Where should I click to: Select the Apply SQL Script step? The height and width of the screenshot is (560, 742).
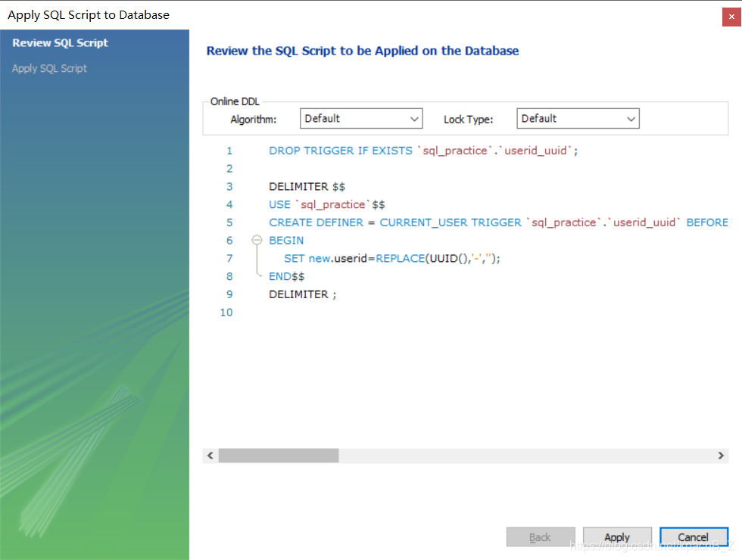(x=49, y=68)
